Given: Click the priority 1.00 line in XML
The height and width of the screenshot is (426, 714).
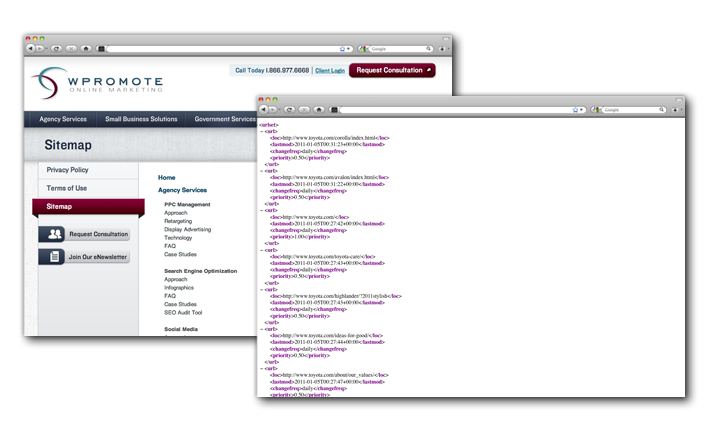Looking at the screenshot, I should [x=300, y=237].
